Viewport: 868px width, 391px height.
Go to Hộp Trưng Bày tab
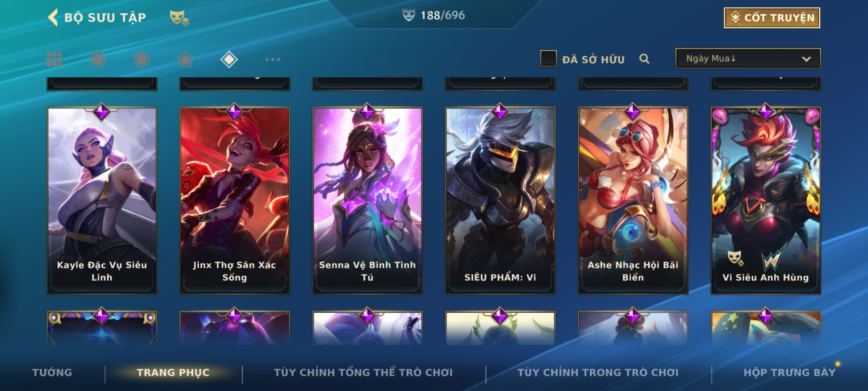[790, 373]
